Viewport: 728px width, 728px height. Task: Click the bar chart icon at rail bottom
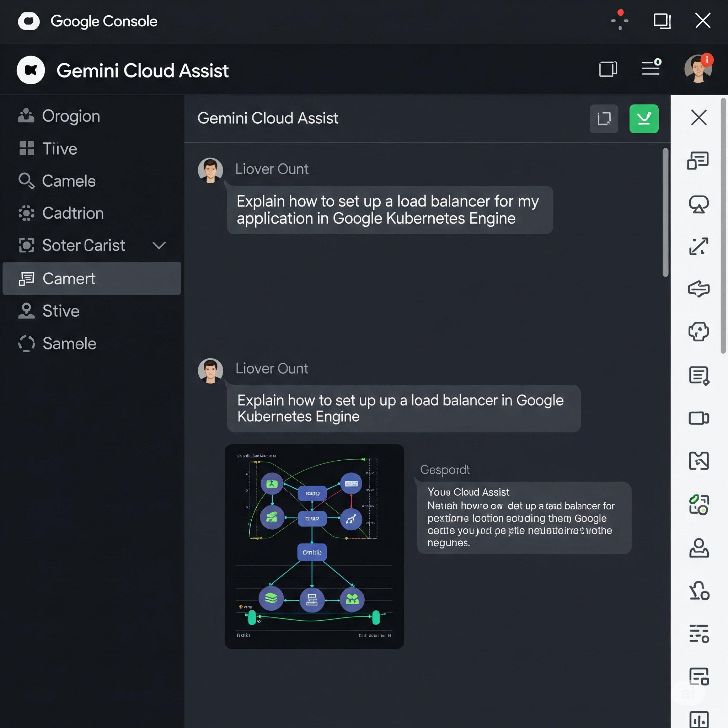[x=699, y=719]
